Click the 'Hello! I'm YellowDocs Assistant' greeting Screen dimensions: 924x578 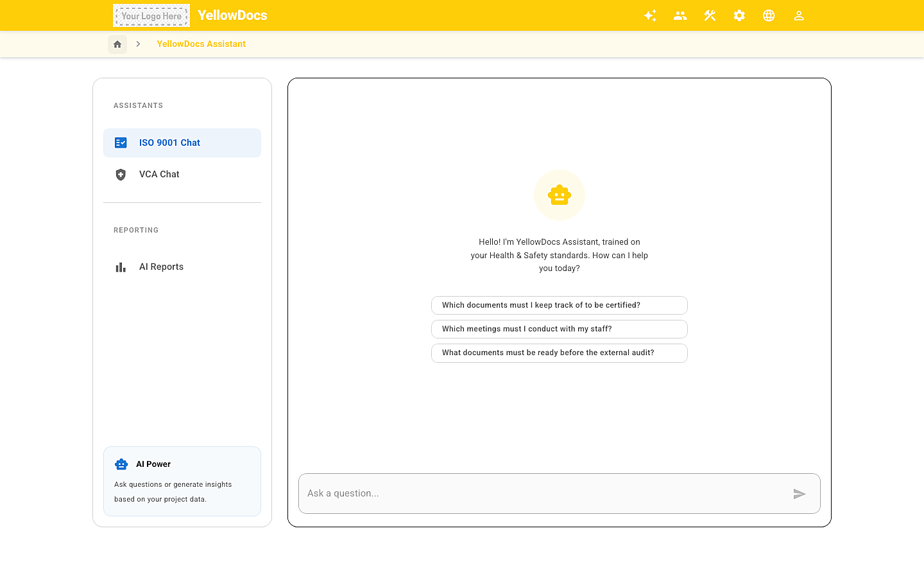pyautogui.click(x=560, y=255)
